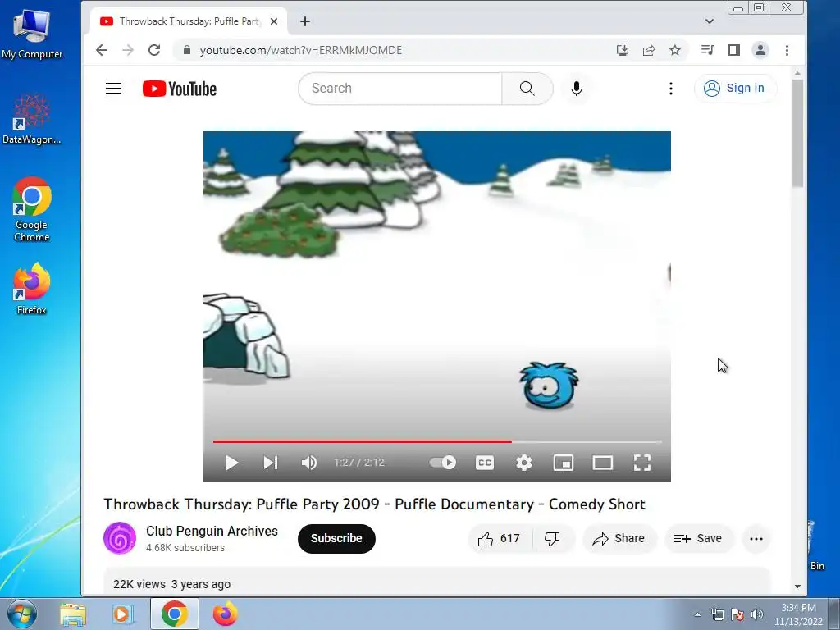
Task: Open Club Penguin Archives channel avatar
Action: coord(120,538)
